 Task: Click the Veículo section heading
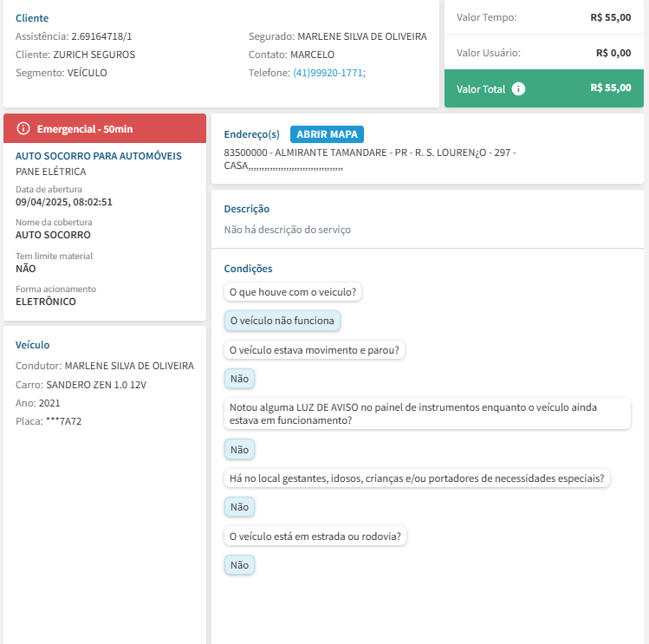(x=32, y=345)
